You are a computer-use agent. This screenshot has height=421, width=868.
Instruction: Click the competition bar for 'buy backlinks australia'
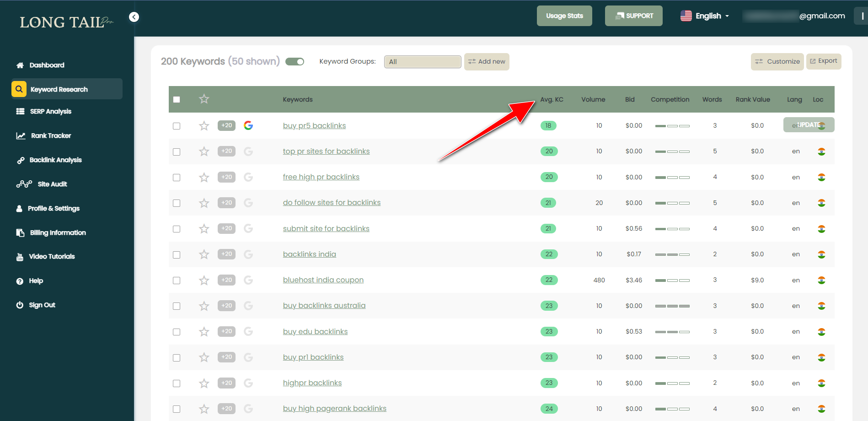672,306
